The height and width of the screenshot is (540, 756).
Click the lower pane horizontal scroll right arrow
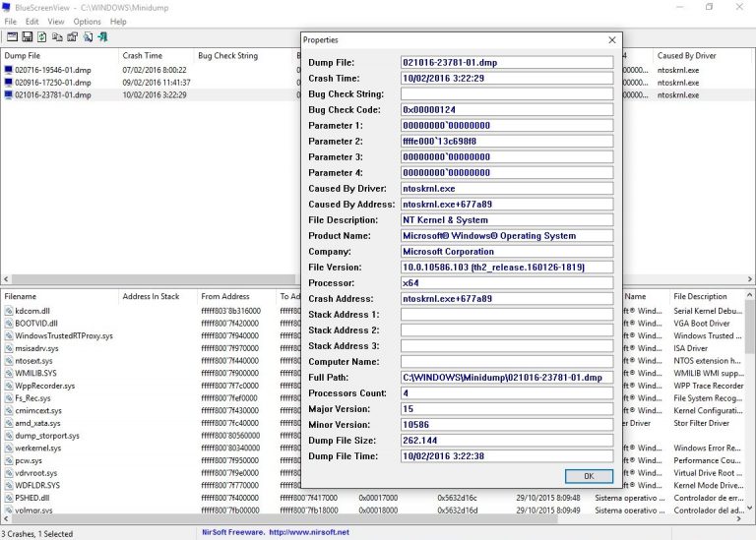(x=738, y=518)
